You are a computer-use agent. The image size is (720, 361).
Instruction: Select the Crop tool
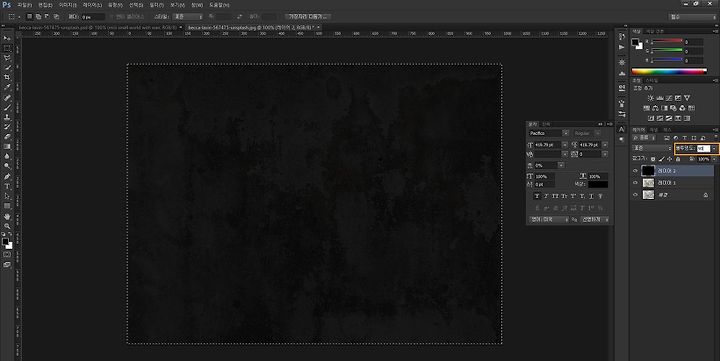coord(7,77)
